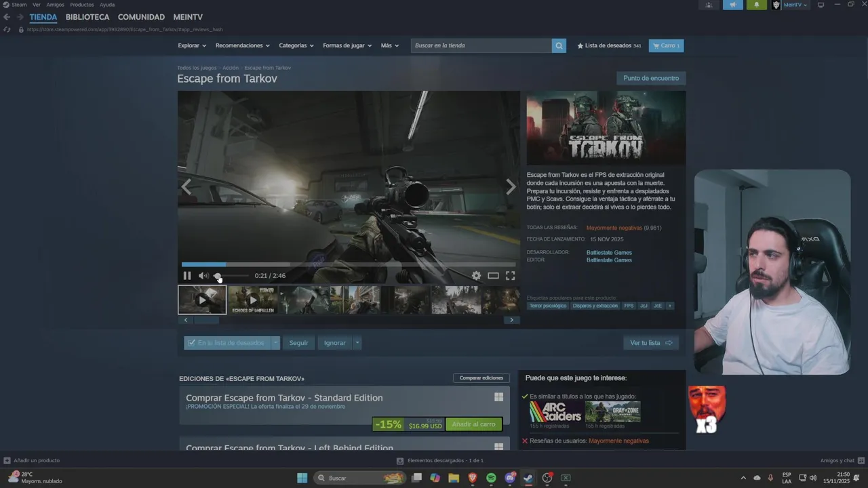
Task: Open the announcements megaphone icon
Action: pos(732,5)
